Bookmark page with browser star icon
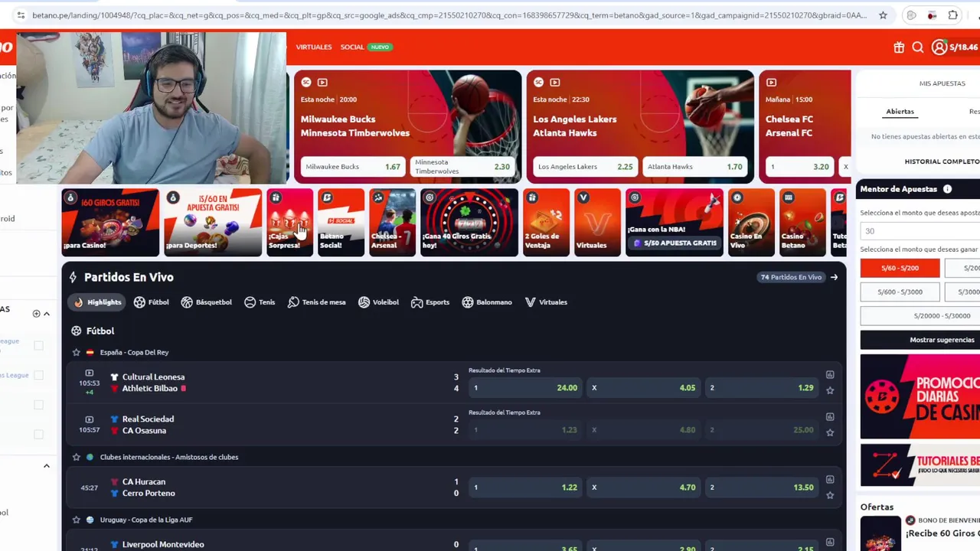This screenshot has height=551, width=980. pos(883,15)
